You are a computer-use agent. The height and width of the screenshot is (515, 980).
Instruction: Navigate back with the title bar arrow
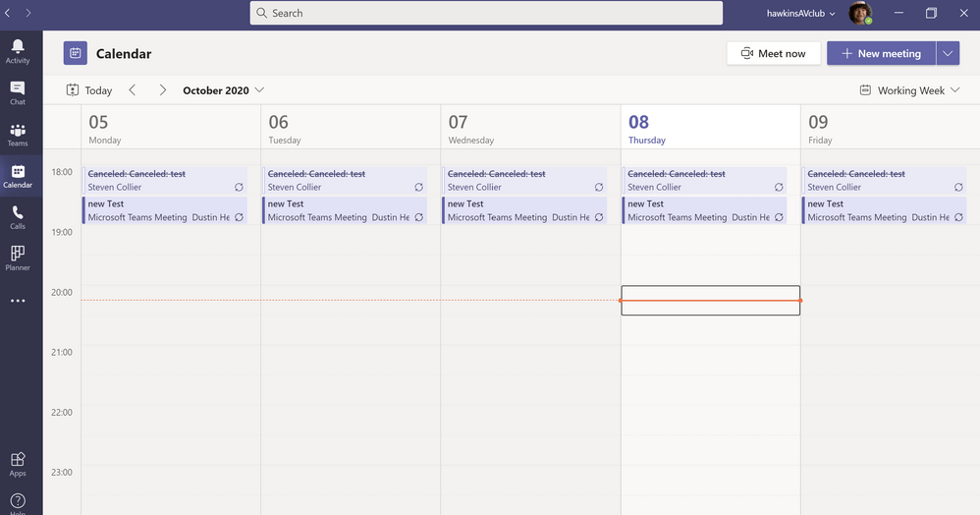point(8,13)
